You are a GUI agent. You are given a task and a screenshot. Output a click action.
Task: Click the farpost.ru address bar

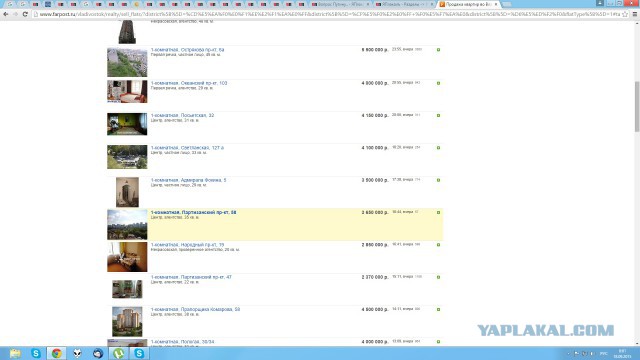[330, 14]
